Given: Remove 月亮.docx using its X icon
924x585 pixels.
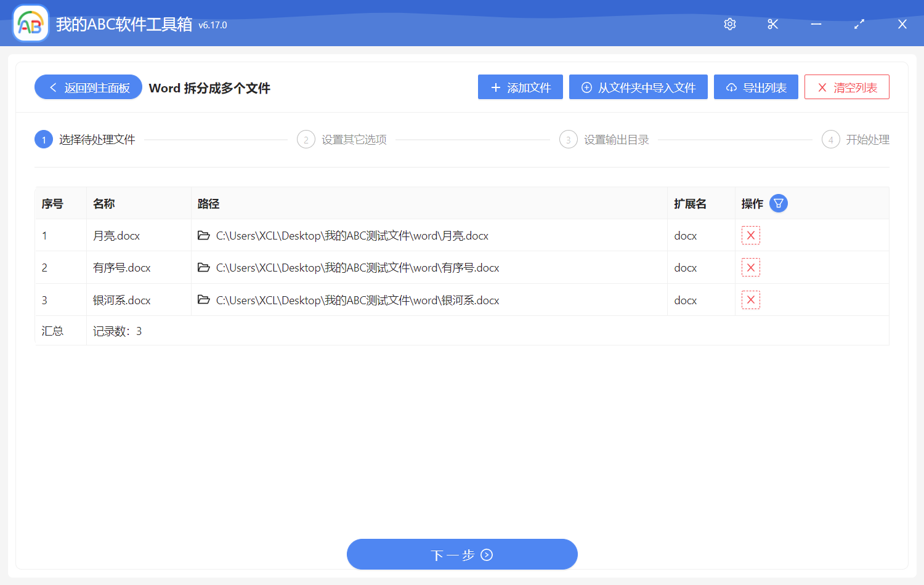Looking at the screenshot, I should pyautogui.click(x=750, y=235).
